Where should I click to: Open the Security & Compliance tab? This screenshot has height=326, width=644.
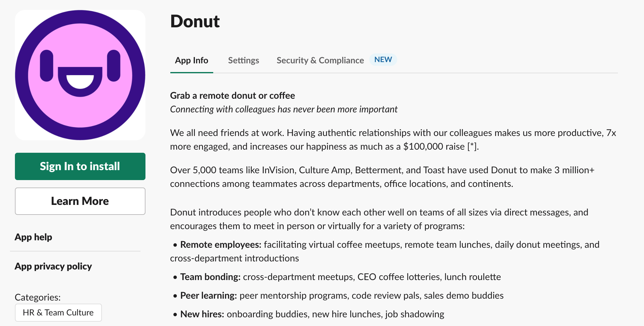(x=320, y=60)
